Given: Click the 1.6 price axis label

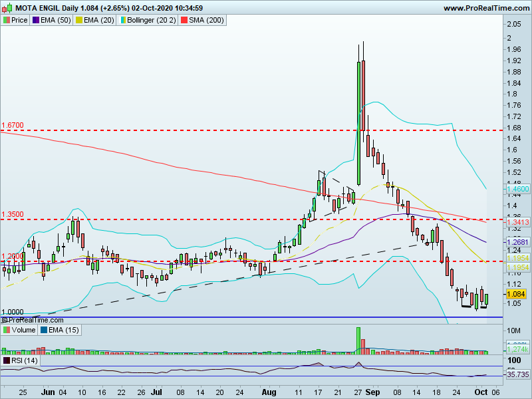Looking at the screenshot, I should click(x=512, y=150).
